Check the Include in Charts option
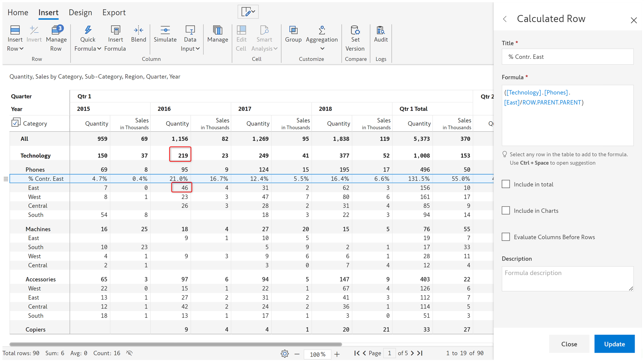644x362 pixels. tap(506, 210)
